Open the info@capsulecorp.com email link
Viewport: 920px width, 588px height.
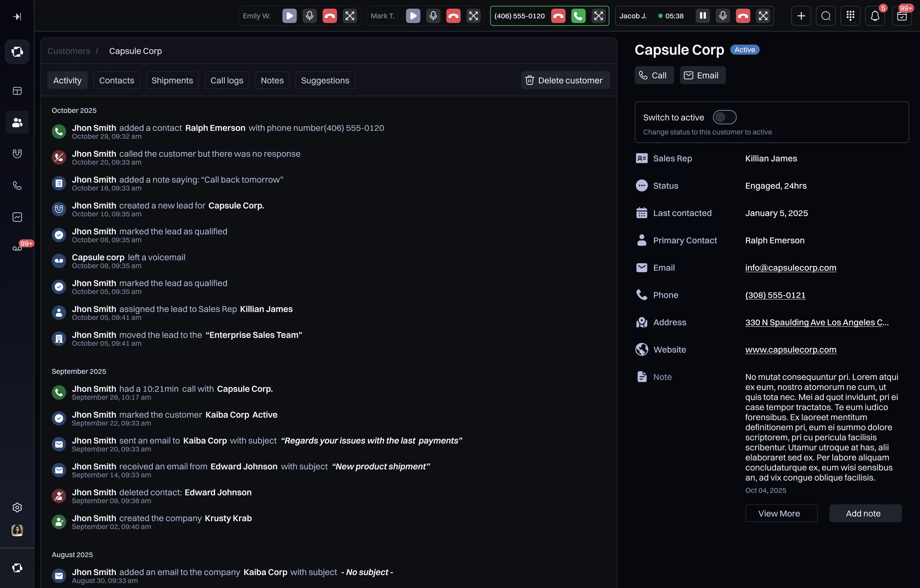tap(791, 268)
